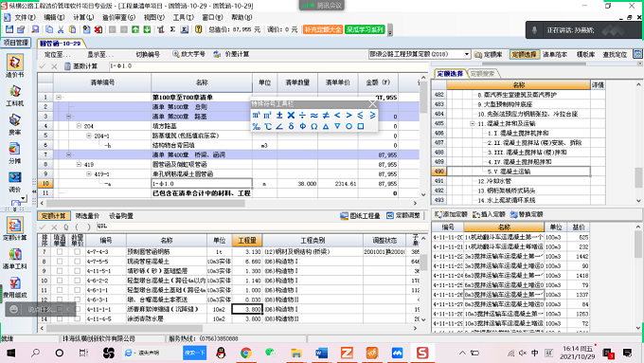
Task: Insert the Φ symbol from the symbol toolbox
Action: pos(302,126)
